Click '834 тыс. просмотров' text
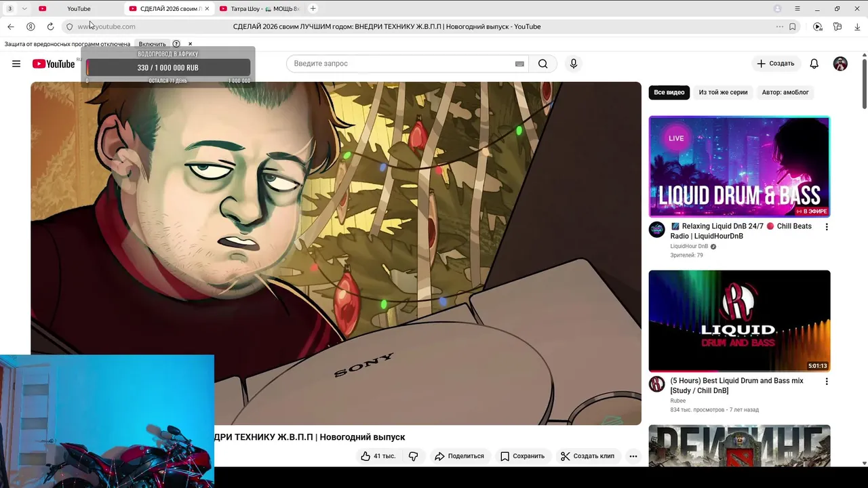The width and height of the screenshot is (868, 488). click(x=697, y=410)
